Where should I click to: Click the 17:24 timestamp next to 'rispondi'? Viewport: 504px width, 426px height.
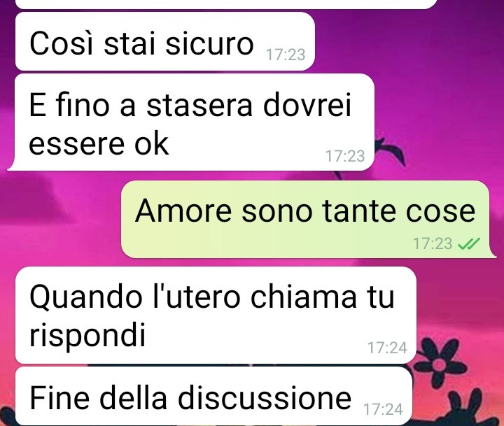[387, 348]
